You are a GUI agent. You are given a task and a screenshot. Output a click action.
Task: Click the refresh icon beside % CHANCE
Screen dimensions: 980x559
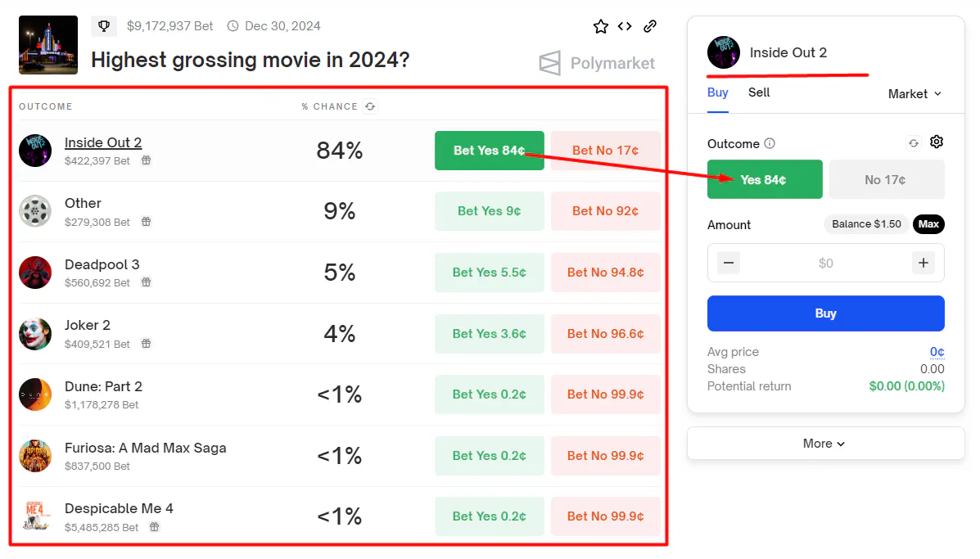tap(368, 106)
